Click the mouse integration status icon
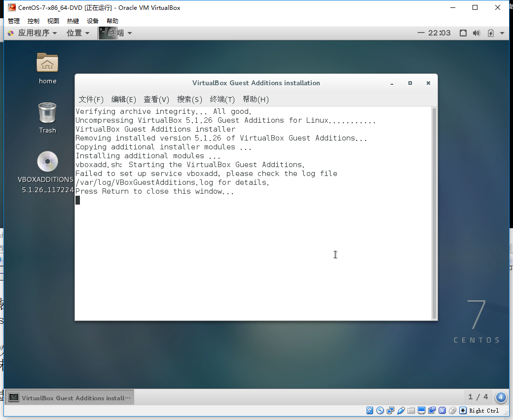Screen dimensions: 513x420 (x=452, y=411)
